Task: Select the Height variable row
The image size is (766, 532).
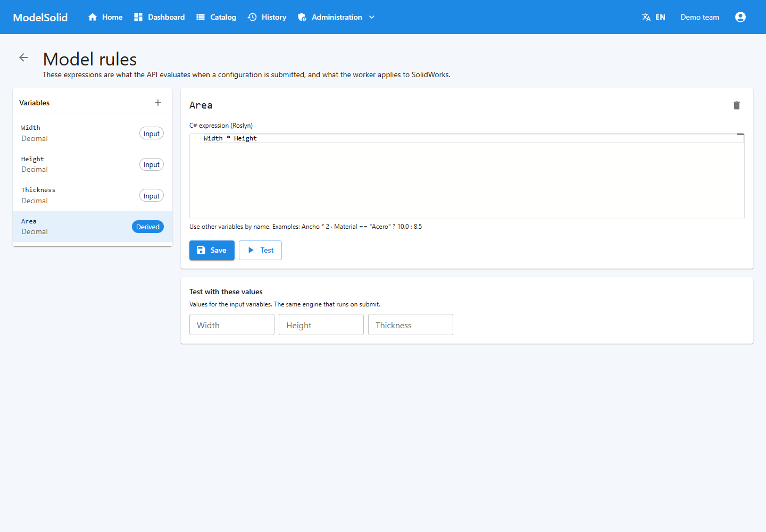Action: click(93, 164)
